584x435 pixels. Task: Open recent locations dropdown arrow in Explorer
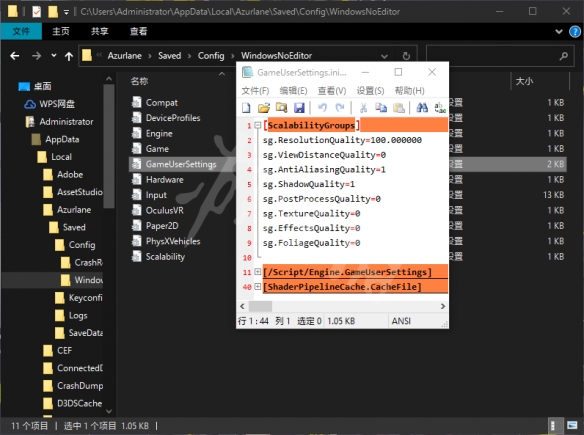tap(54, 56)
